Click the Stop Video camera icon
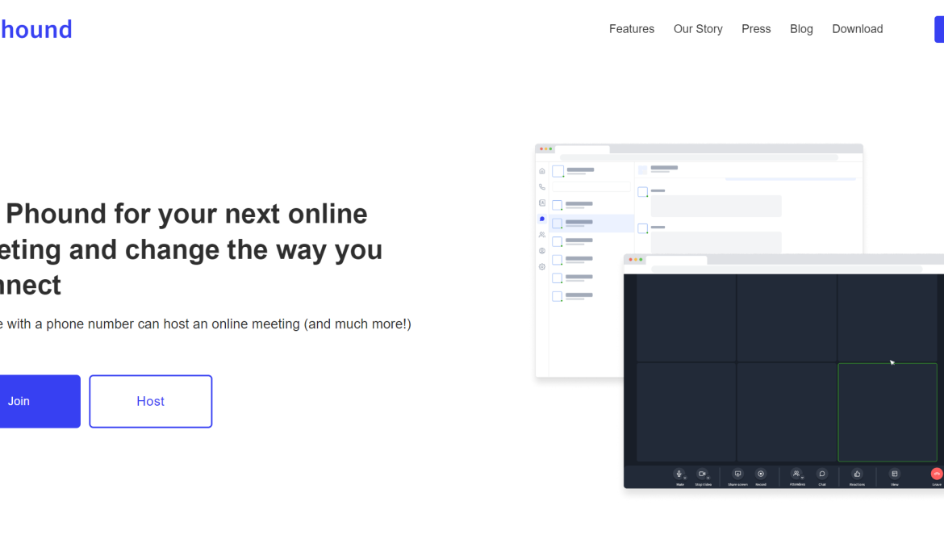944x560 pixels. (702, 474)
